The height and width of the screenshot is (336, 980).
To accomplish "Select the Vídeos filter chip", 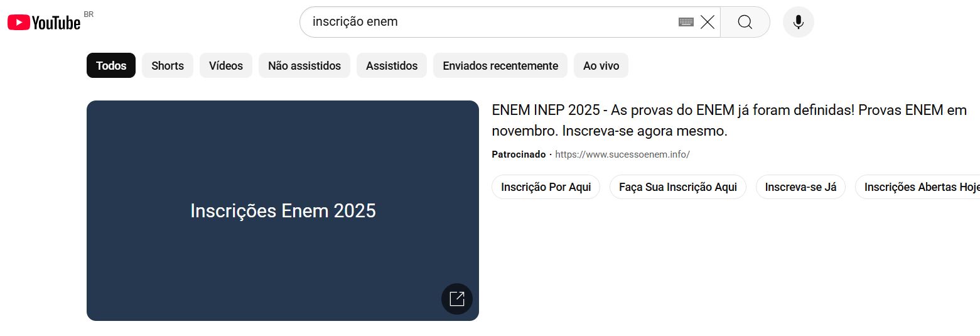I will tap(226, 65).
